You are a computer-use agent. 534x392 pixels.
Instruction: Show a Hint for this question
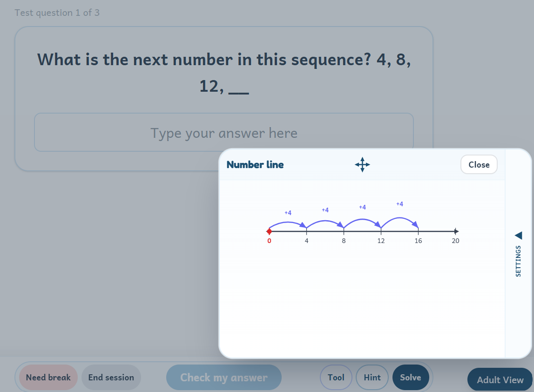click(372, 378)
